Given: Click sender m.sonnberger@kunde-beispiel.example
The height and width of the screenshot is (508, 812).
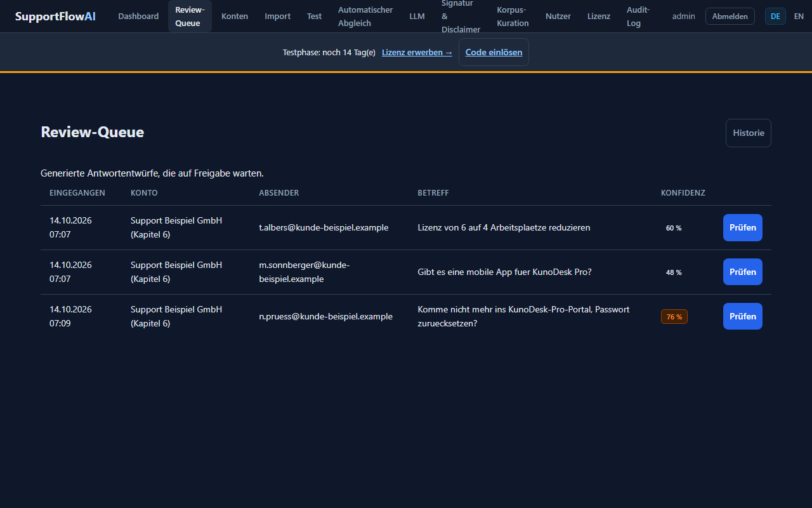Looking at the screenshot, I should tap(304, 272).
